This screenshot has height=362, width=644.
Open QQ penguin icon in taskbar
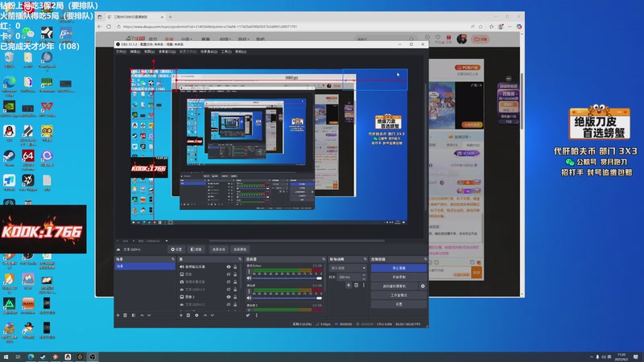tap(68, 357)
